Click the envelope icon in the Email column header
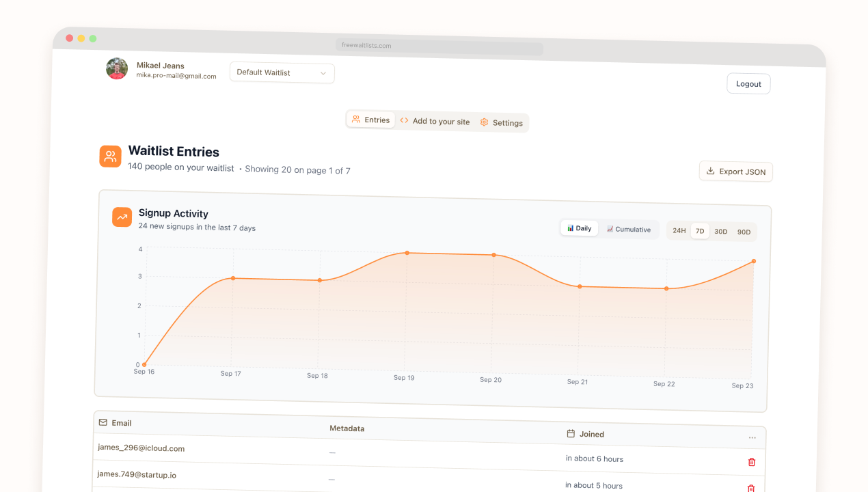Image resolution: width=868 pixels, height=492 pixels. (103, 422)
